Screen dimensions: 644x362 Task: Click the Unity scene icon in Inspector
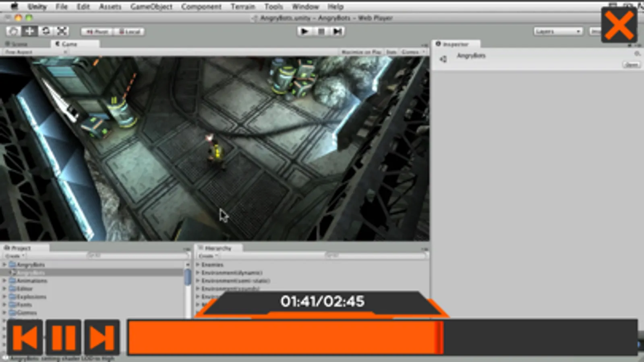pyautogui.click(x=443, y=59)
